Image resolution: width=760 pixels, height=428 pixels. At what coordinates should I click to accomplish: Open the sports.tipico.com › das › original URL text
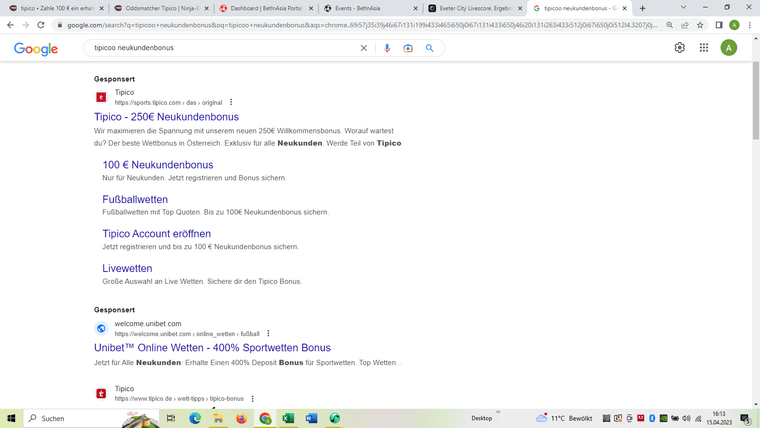coord(168,102)
